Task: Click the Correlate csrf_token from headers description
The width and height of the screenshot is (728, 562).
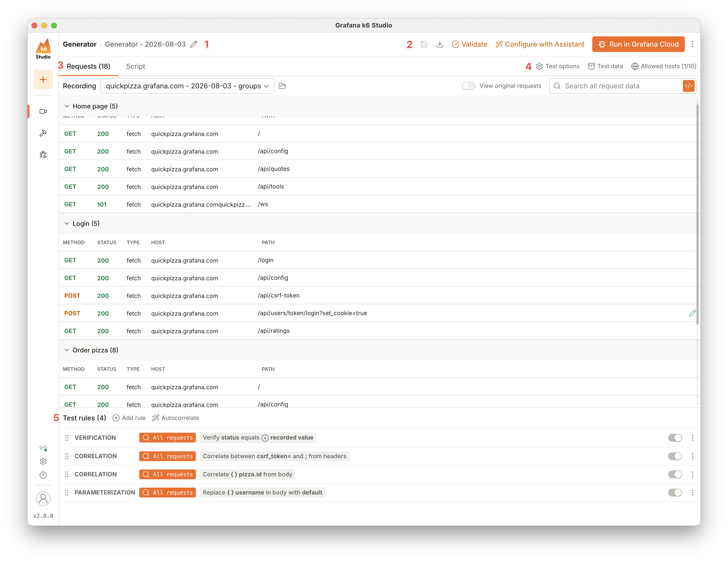Action: pyautogui.click(x=275, y=456)
